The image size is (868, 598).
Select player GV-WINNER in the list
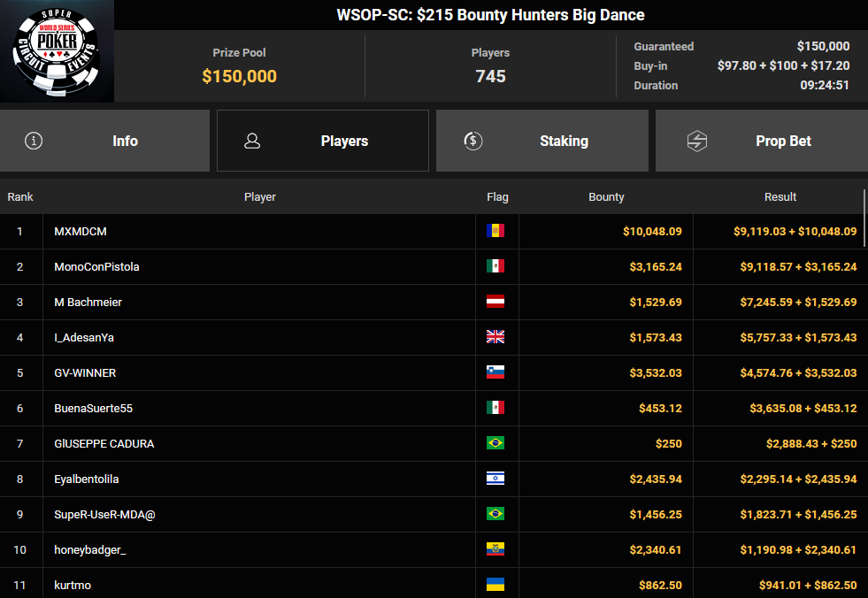85,373
